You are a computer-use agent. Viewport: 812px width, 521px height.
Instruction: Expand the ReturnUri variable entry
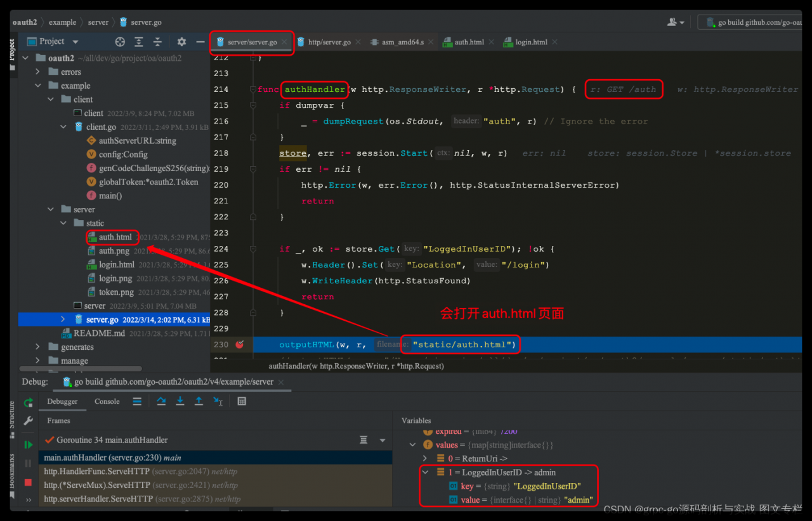click(x=426, y=458)
